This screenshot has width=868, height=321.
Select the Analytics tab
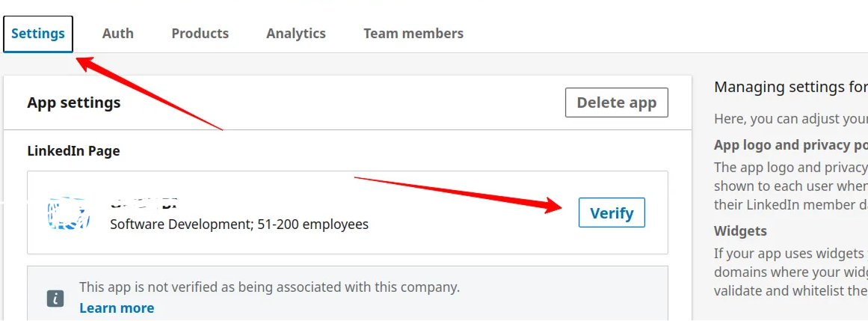(296, 34)
